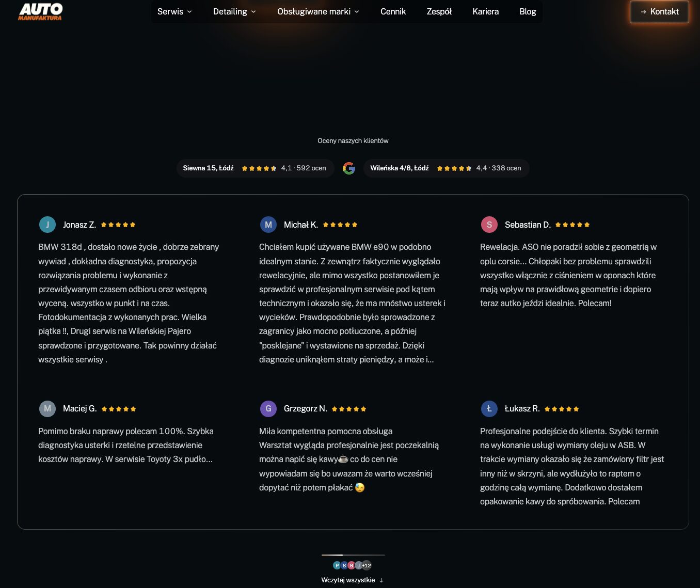
Task: Click Łukasz R. blue avatar
Action: point(489,409)
